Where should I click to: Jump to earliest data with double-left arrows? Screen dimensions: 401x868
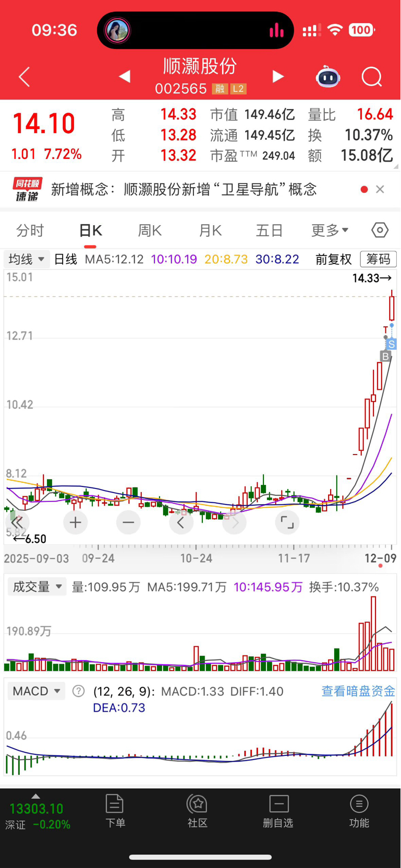pos(17,522)
